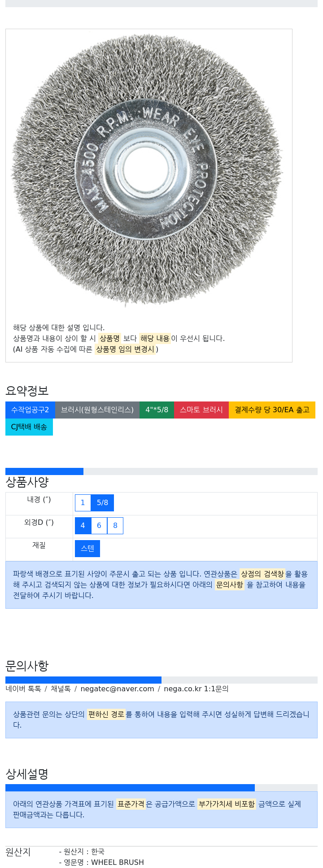Select the 스텐 material option

pyautogui.click(x=87, y=549)
